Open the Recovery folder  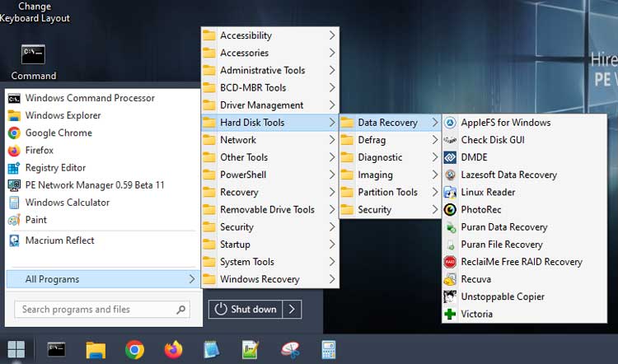[270, 192]
